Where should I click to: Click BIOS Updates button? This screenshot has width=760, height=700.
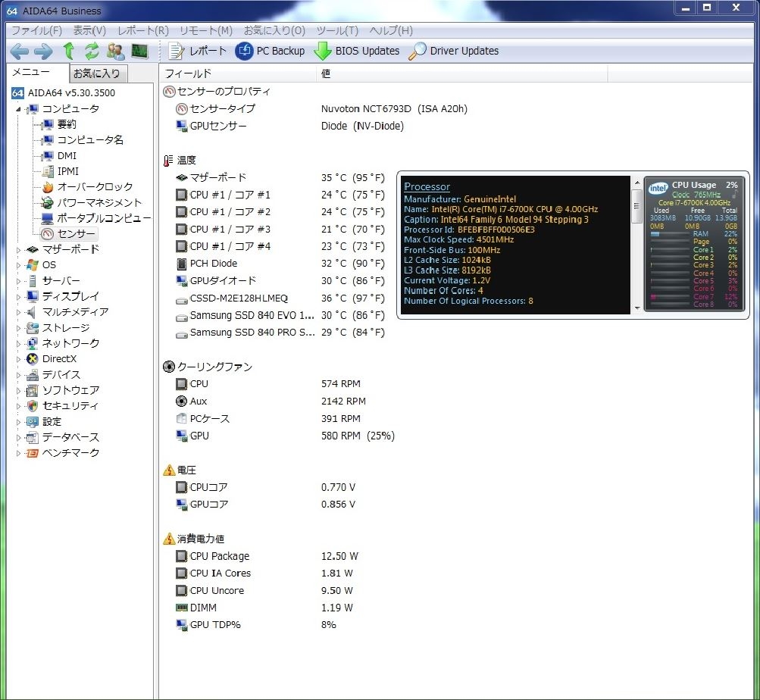(x=357, y=52)
